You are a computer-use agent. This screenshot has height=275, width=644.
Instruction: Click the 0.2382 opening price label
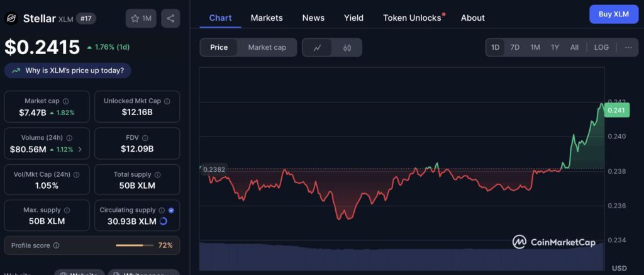pos(214,169)
